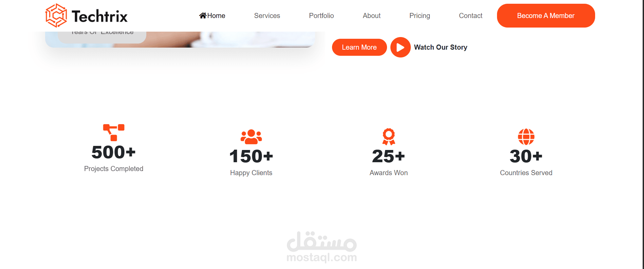The width and height of the screenshot is (644, 269).
Task: Open the Pricing navigation item
Action: coord(420,16)
